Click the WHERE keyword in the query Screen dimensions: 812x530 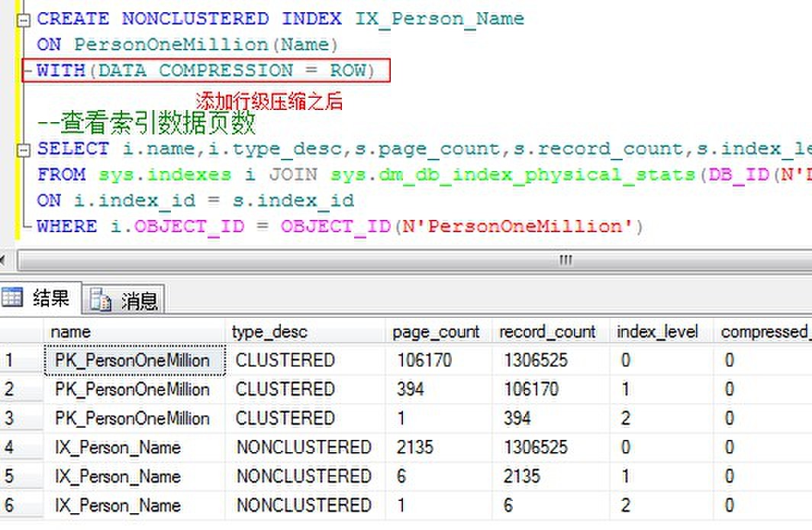click(x=67, y=226)
